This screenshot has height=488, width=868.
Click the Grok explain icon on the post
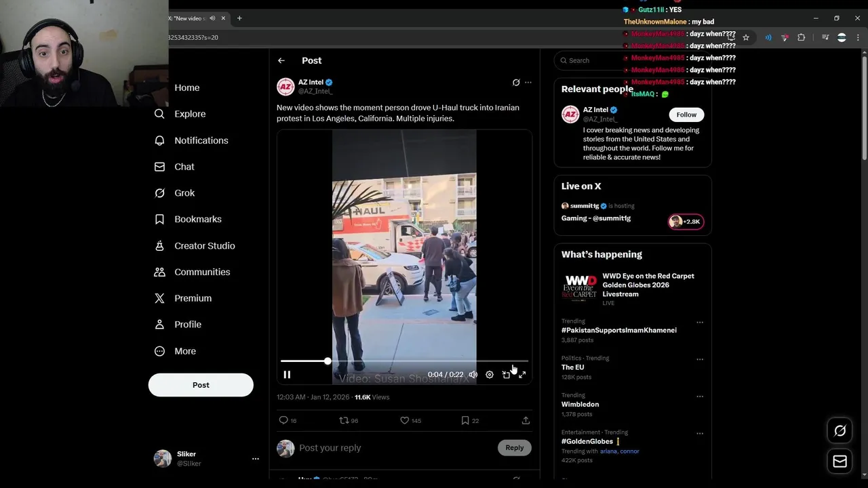pos(516,83)
